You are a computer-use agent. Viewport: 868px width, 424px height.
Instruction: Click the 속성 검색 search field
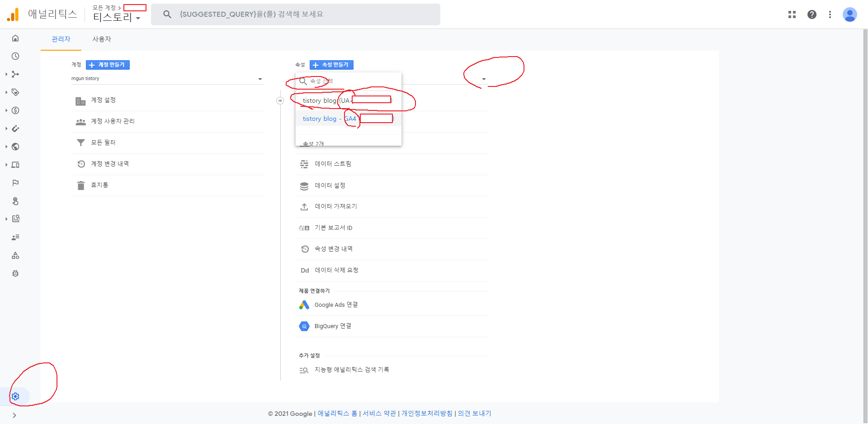coord(349,81)
